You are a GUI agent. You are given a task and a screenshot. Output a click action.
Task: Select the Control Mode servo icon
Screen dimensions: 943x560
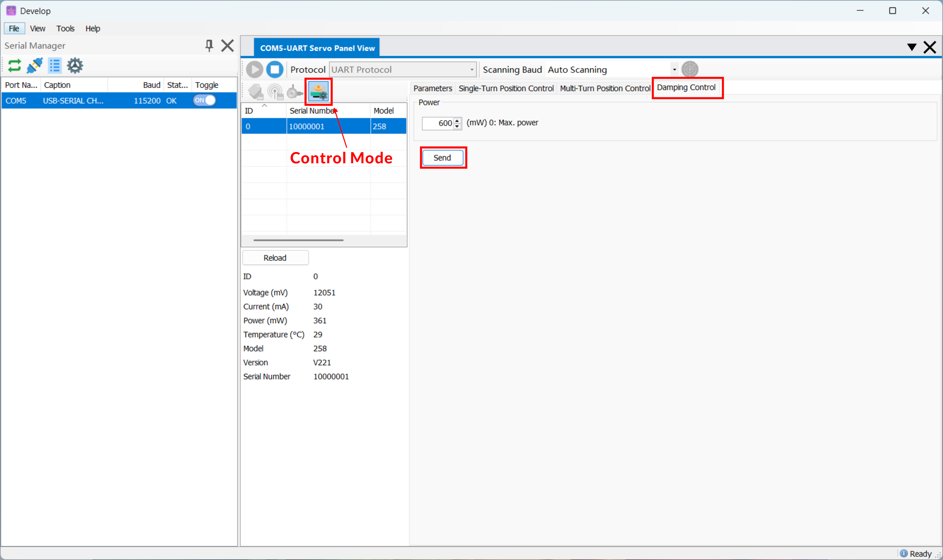318,92
